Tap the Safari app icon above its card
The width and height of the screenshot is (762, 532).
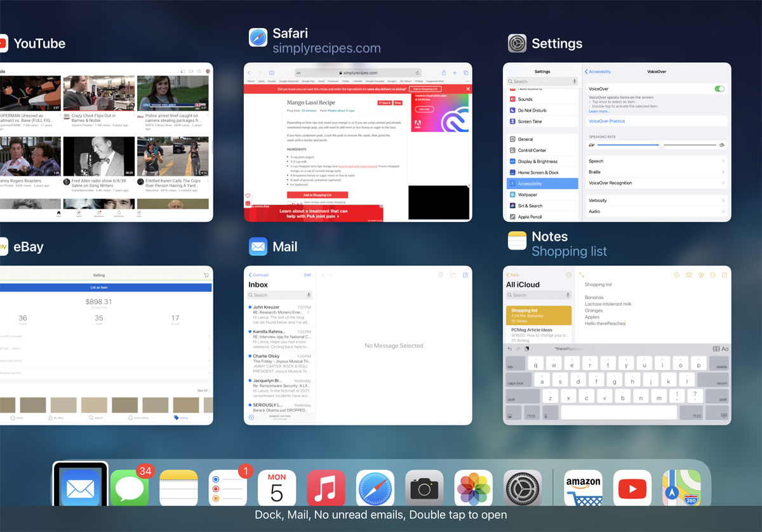258,37
